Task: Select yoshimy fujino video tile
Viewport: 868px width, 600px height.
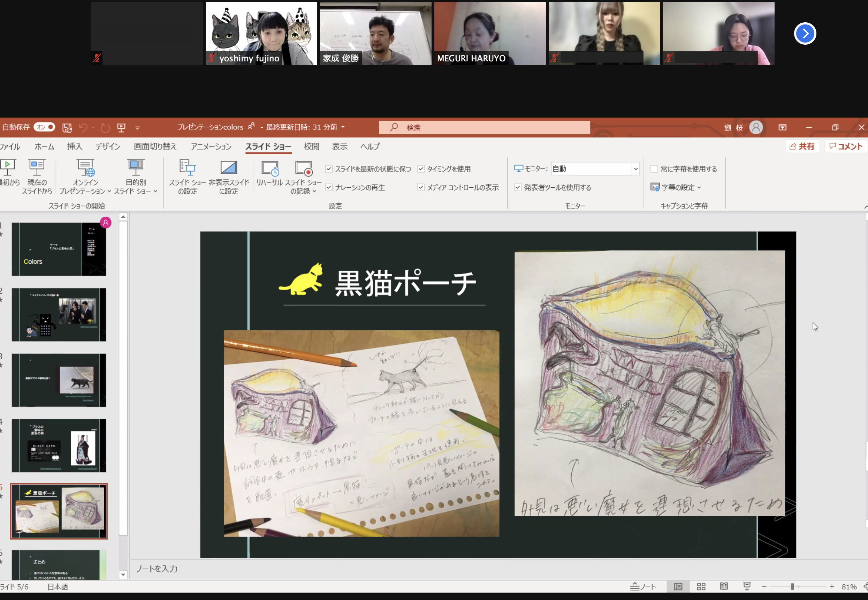Action: pyautogui.click(x=261, y=33)
